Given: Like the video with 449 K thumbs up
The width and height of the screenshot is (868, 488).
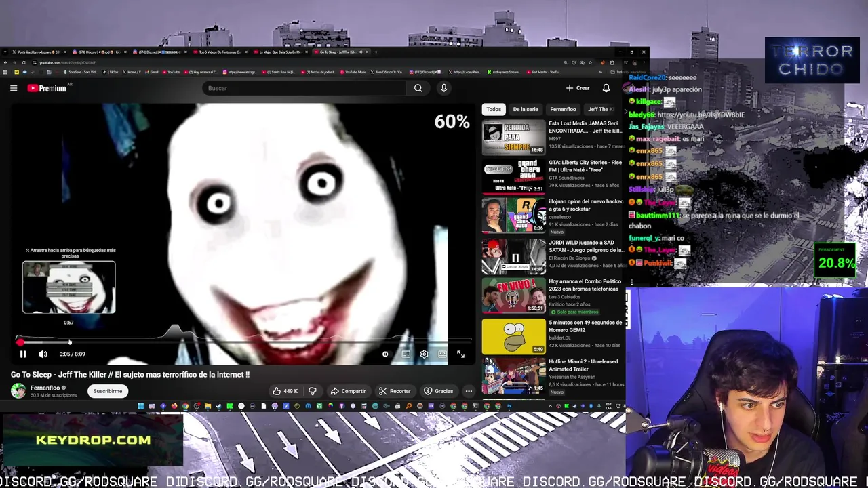Looking at the screenshot, I should click(x=285, y=391).
